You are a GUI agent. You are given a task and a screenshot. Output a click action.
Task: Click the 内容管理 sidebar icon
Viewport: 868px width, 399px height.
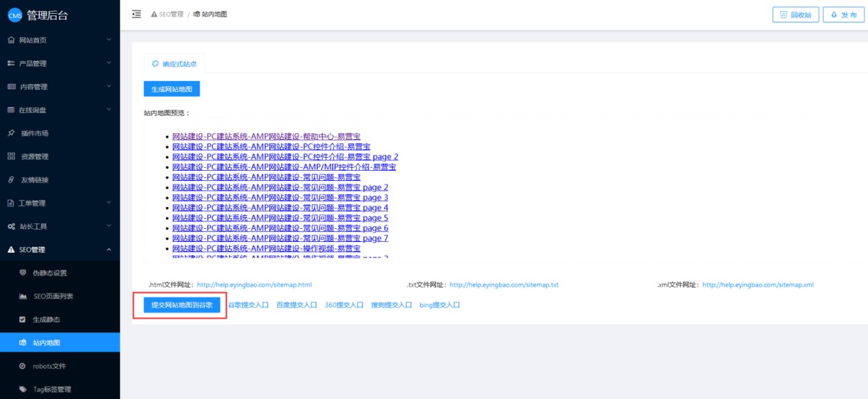point(11,86)
